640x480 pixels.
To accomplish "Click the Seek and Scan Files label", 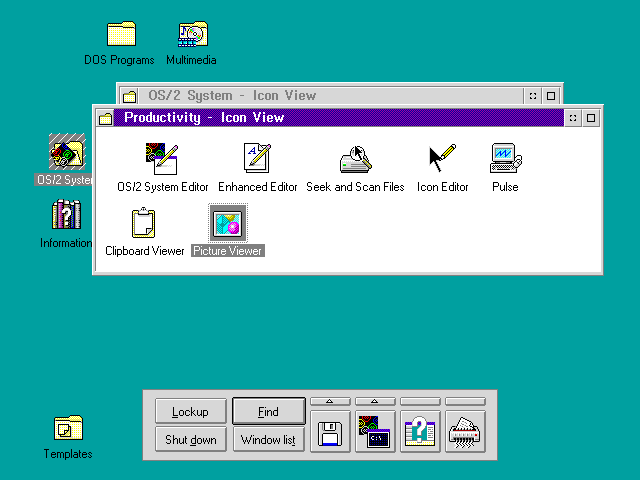I will pyautogui.click(x=355, y=187).
